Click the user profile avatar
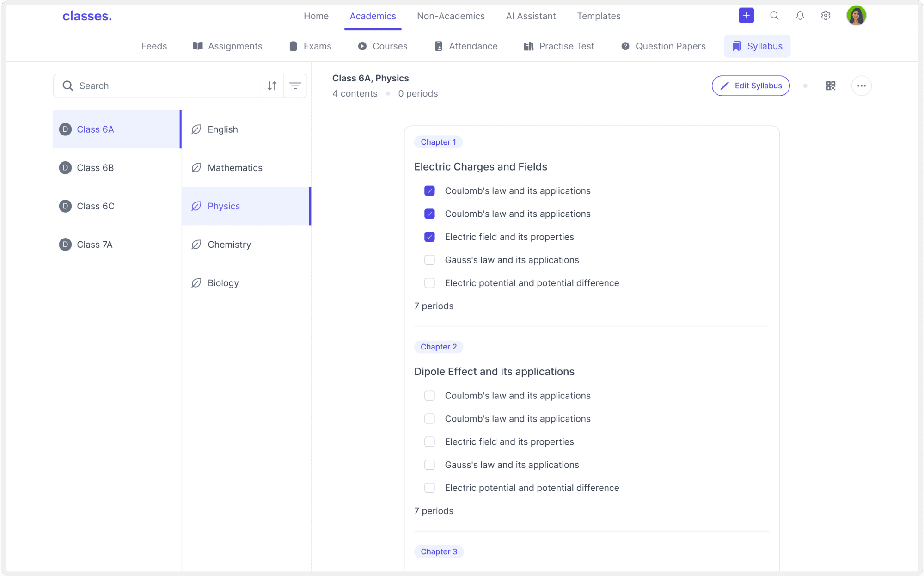The image size is (924, 576). pos(856,16)
